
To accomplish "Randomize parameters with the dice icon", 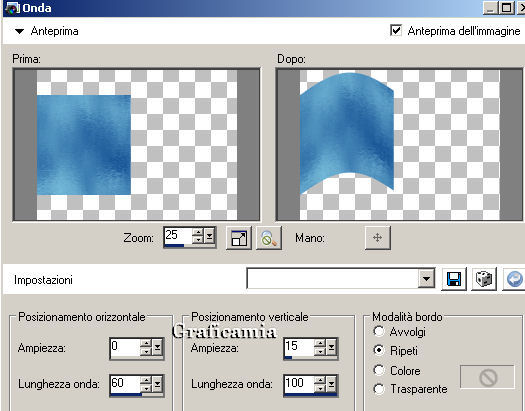I will (x=484, y=279).
